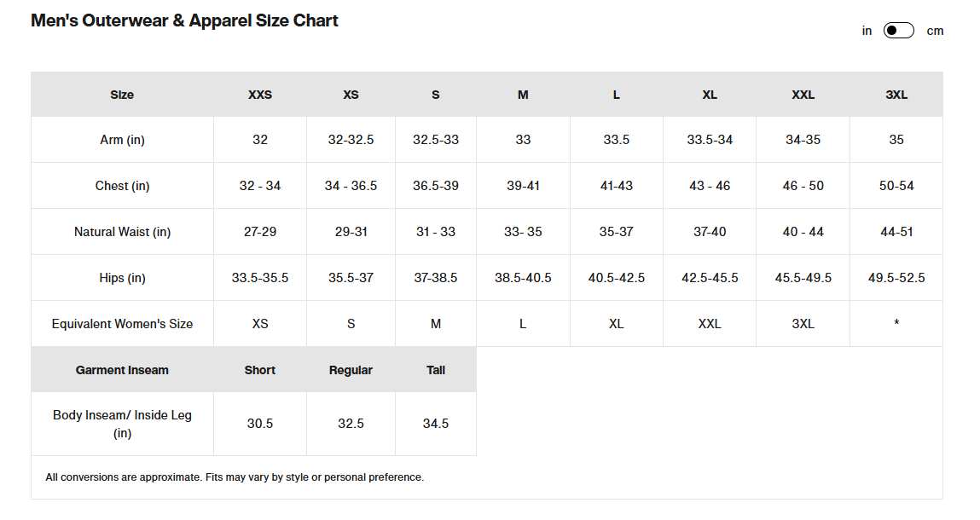Toggle the in/cm unit switch
This screenshot has height=520, width=980.
898,31
